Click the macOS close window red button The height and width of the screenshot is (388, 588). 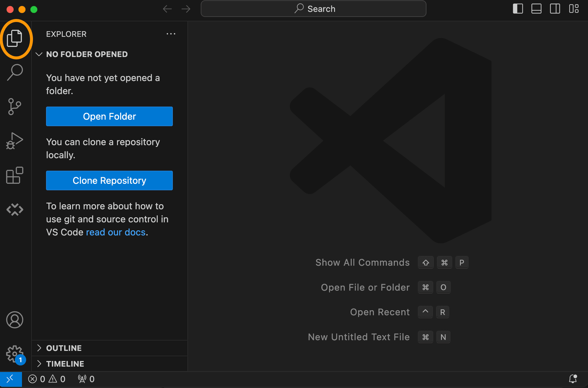click(10, 9)
